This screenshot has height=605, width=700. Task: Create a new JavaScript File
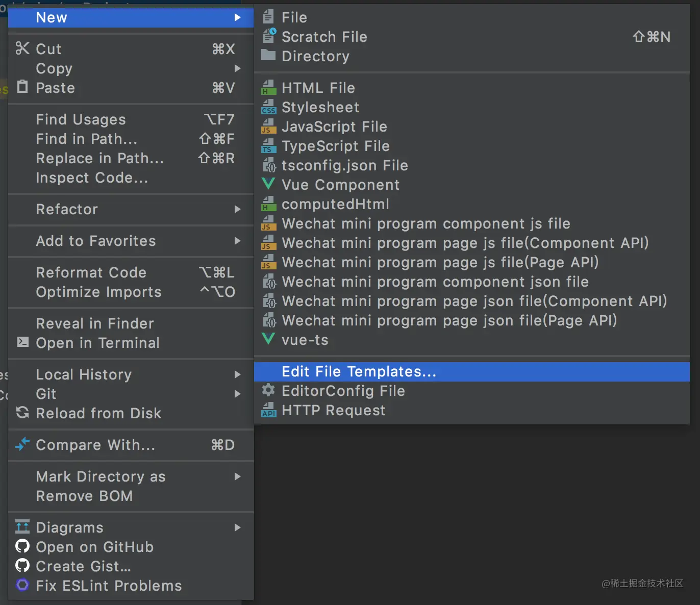(x=334, y=127)
